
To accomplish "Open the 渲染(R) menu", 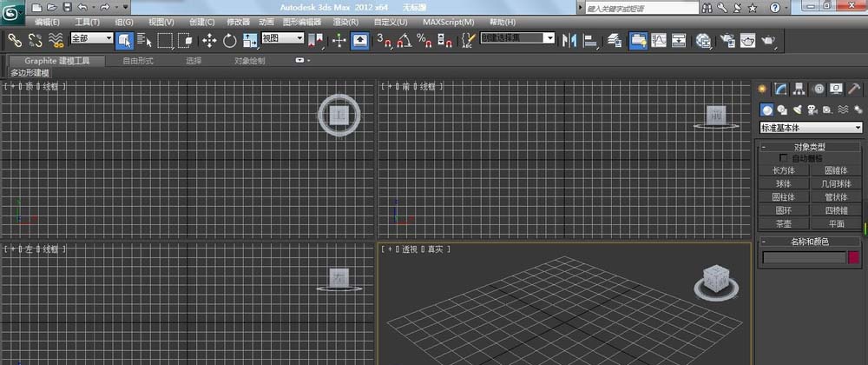I will [x=345, y=22].
